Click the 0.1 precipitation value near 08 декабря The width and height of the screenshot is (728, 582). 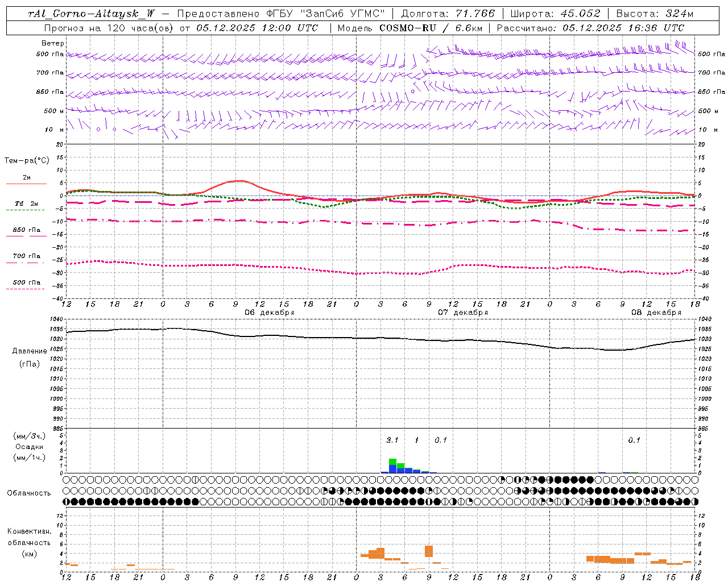(634, 440)
